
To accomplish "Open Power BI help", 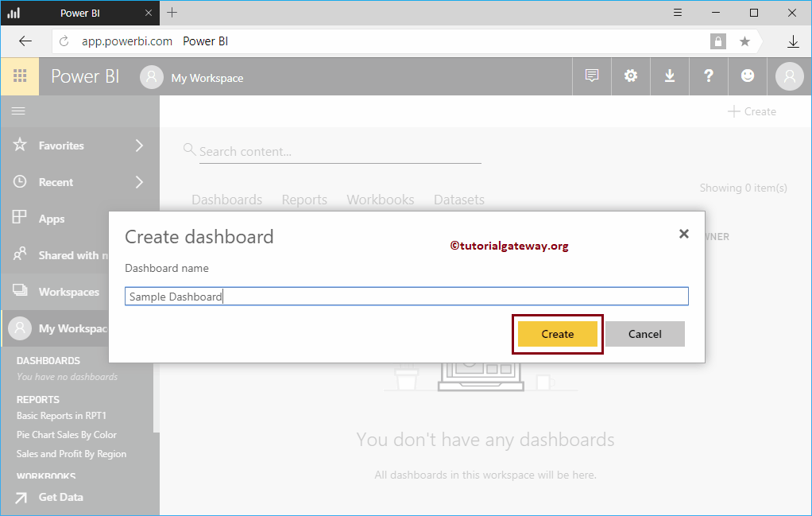I will [708, 76].
